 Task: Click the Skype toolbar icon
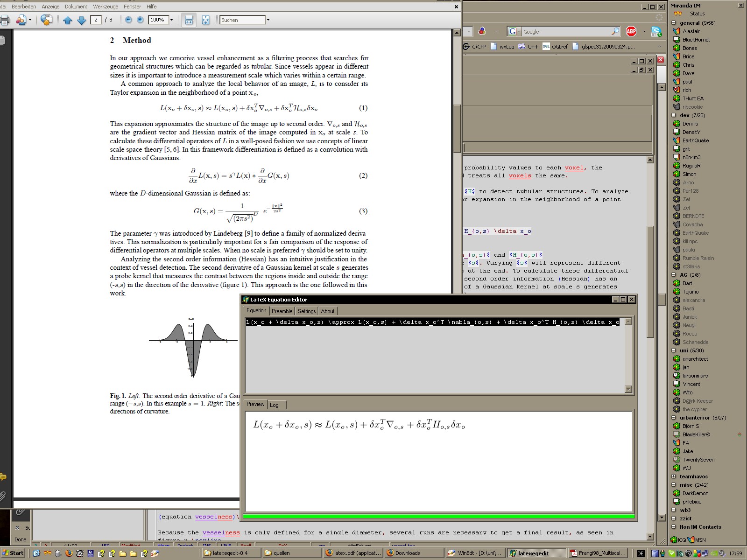point(656,31)
